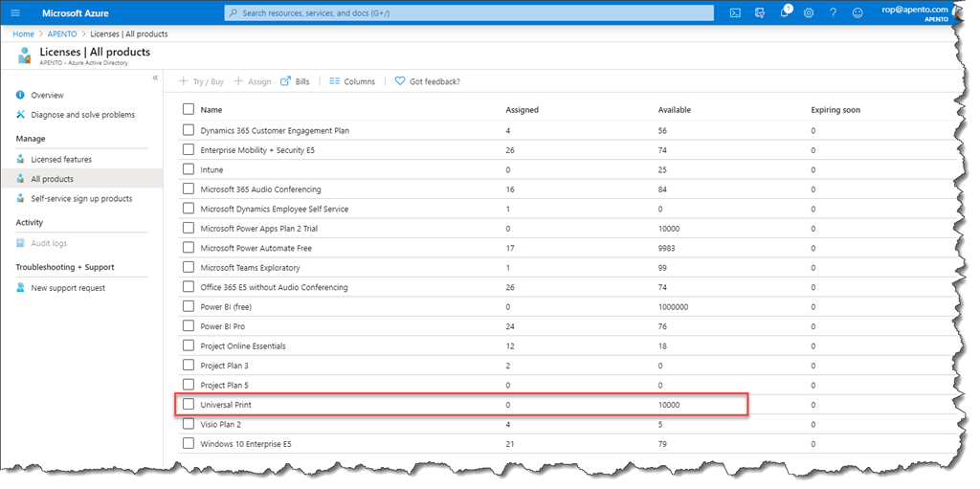Sort by Expiring soon column header

(x=835, y=110)
